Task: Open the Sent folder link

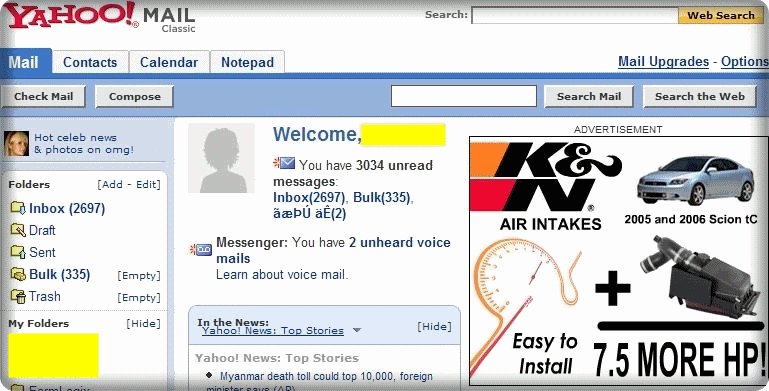Action: click(x=42, y=252)
